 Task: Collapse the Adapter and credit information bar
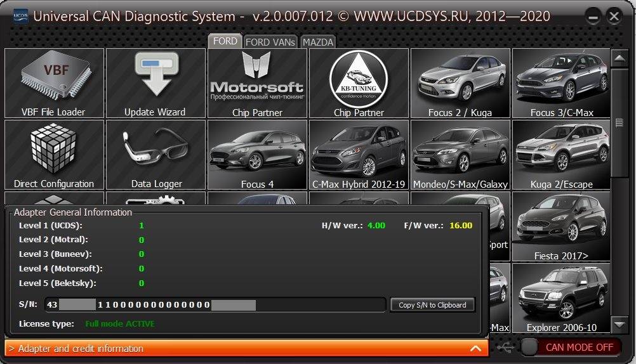point(247,348)
